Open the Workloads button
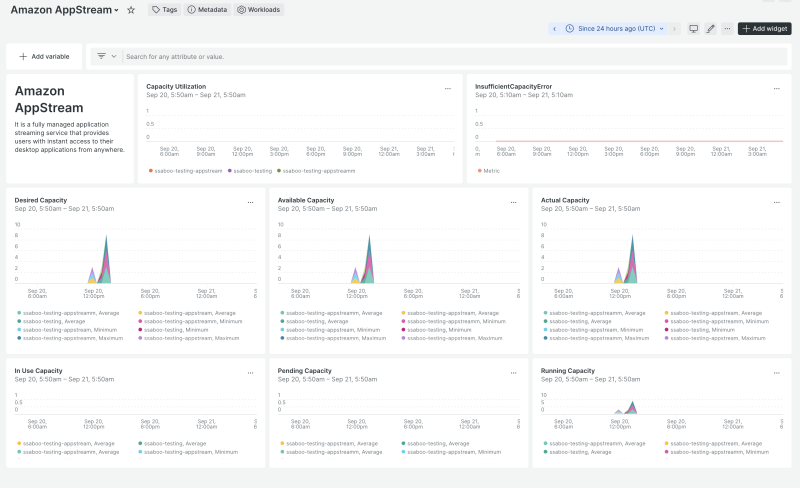 point(259,10)
